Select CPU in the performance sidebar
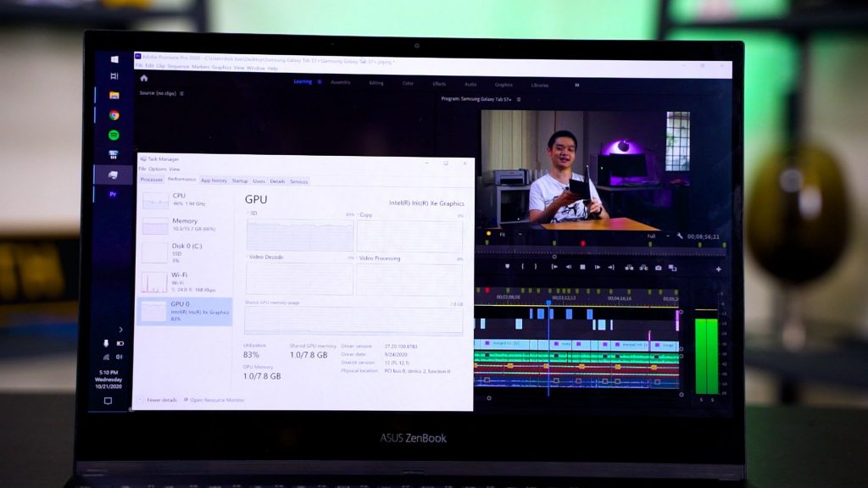868x488 pixels. coord(185,200)
